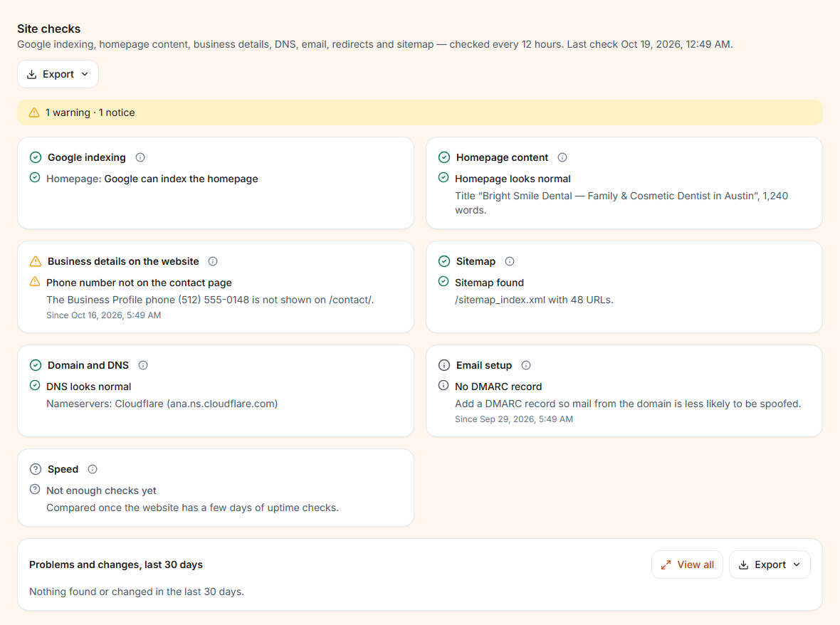This screenshot has height=625, width=840.
Task: Click the green check icon left of the Homepage content heading
Action: pos(444,157)
